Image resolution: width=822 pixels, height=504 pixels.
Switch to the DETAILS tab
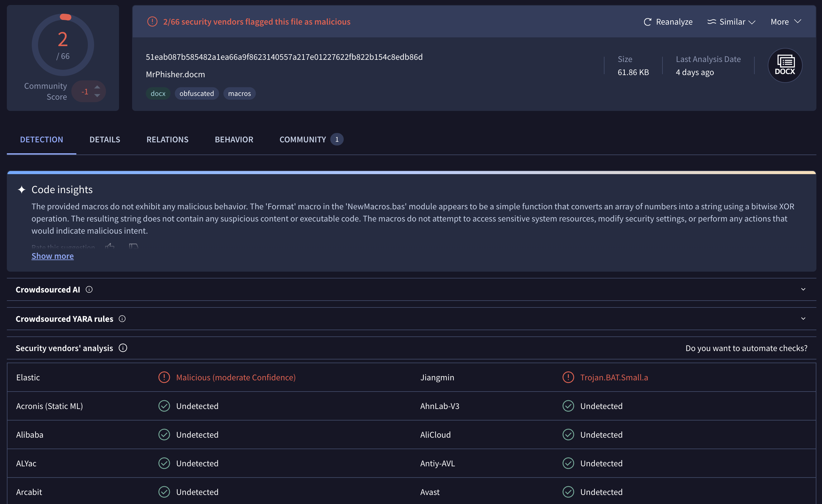tap(105, 140)
